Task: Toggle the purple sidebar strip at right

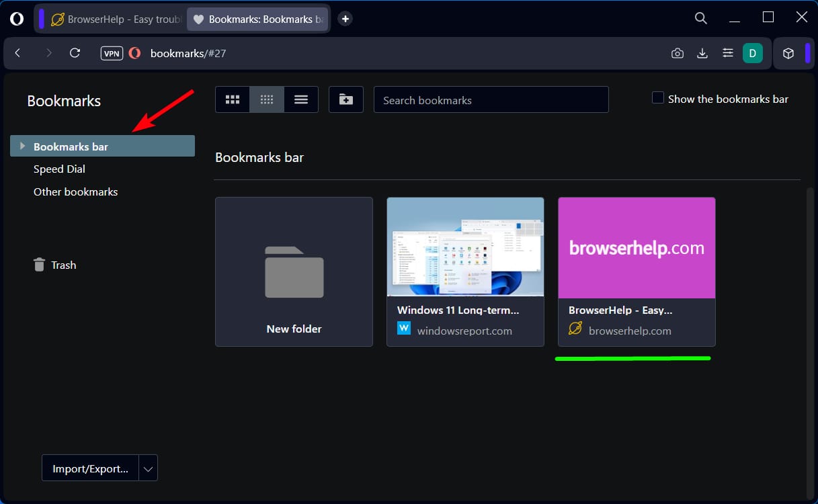Action: tap(807, 53)
